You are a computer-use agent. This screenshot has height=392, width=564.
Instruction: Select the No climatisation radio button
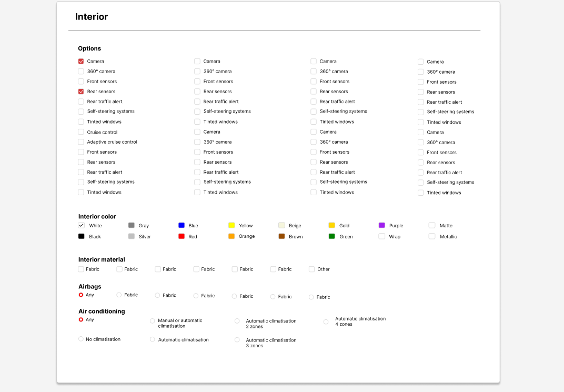coord(81,339)
